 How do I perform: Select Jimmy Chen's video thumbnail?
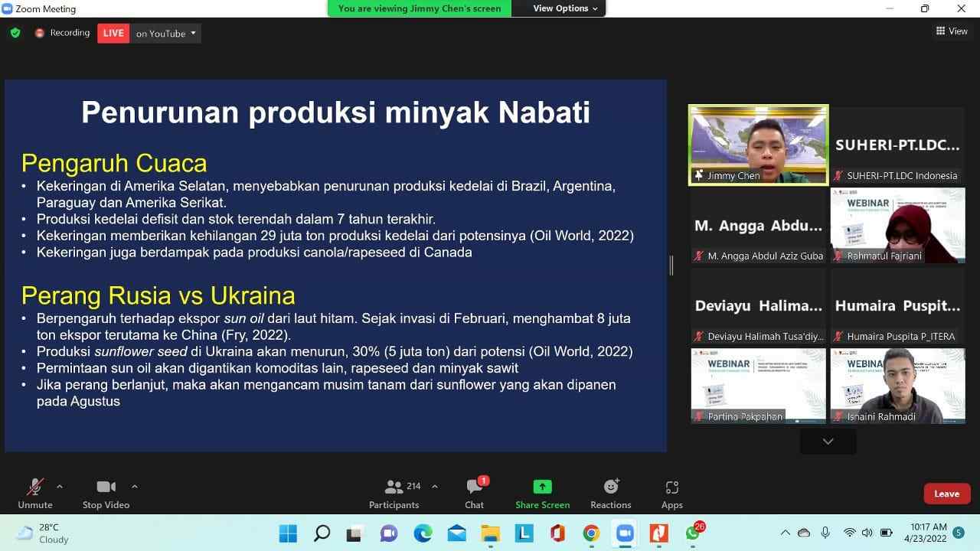[x=758, y=144]
